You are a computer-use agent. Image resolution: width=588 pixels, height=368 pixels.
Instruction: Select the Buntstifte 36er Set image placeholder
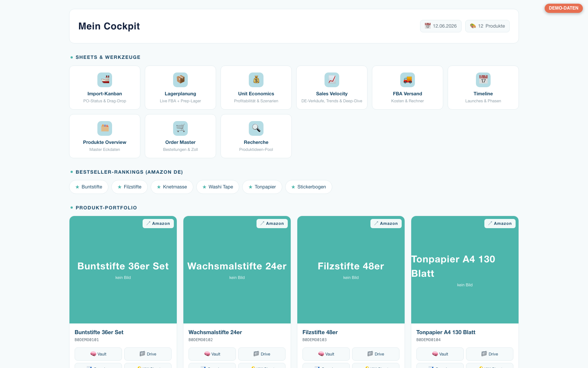(123, 270)
